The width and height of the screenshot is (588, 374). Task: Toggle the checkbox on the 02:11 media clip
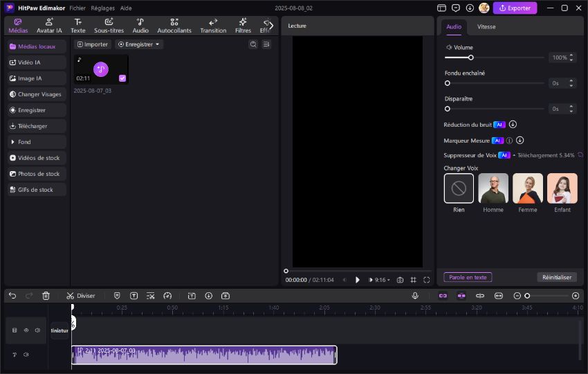122,78
